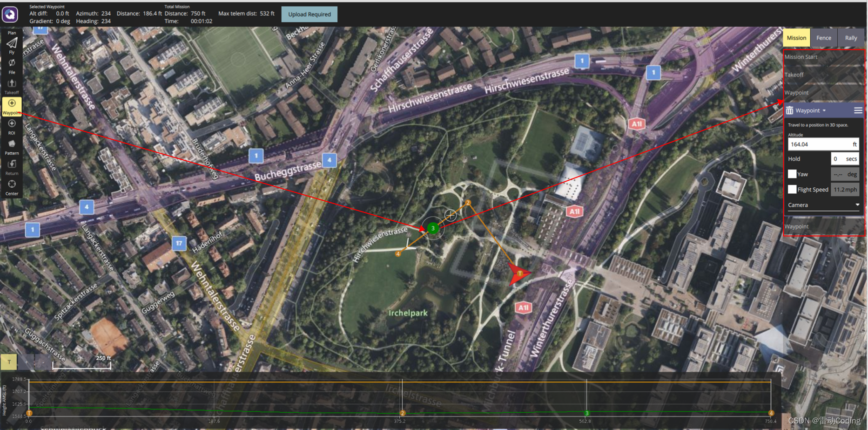Click 'Heading: 234' status text

coord(93,21)
